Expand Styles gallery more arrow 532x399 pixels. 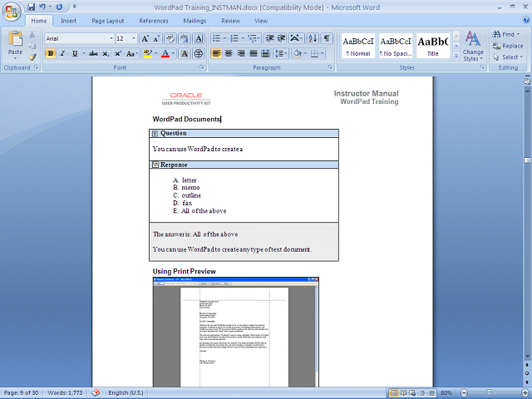click(x=456, y=56)
